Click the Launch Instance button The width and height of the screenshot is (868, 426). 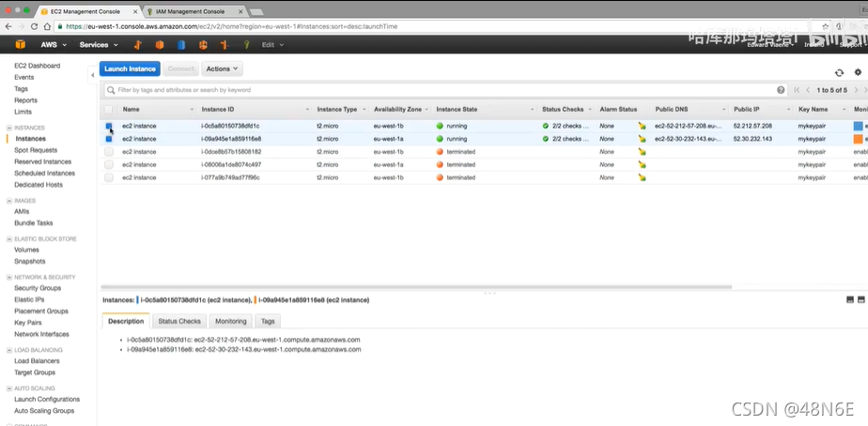click(x=130, y=68)
